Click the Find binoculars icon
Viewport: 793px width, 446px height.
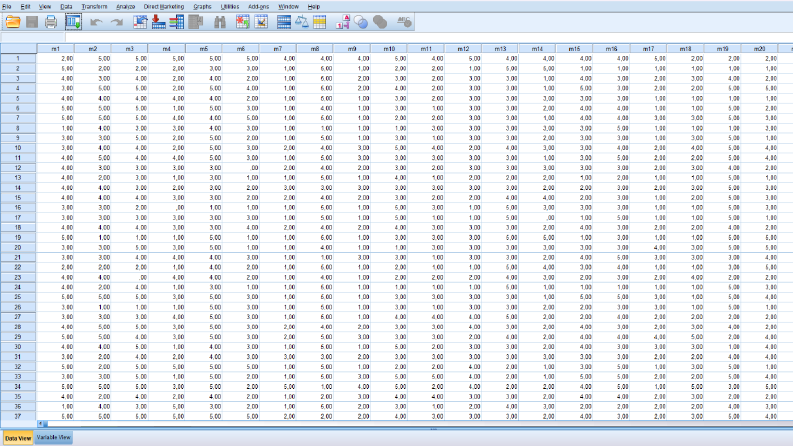[219, 22]
